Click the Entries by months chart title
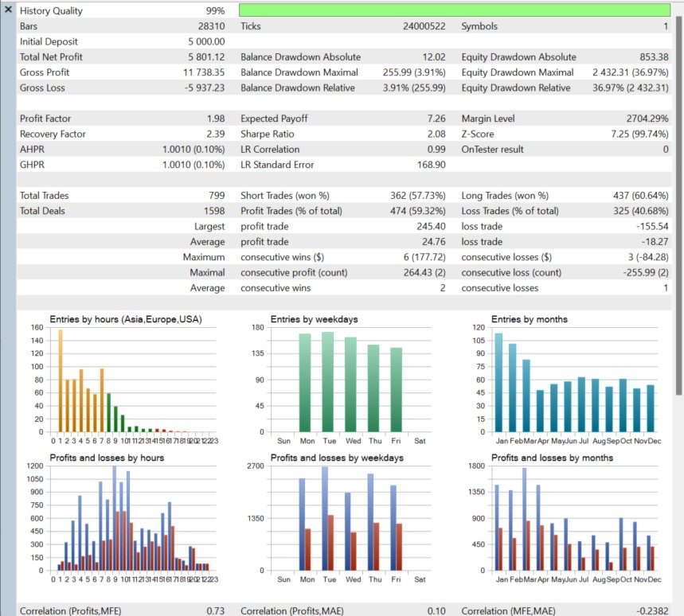Viewport: 684px width, 616px height. (530, 320)
